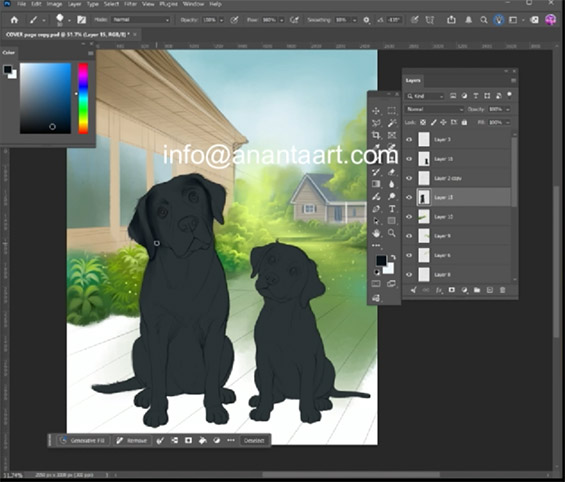The height and width of the screenshot is (482, 565).
Task: Swap foreground and background colors arrow
Action: 393,257
